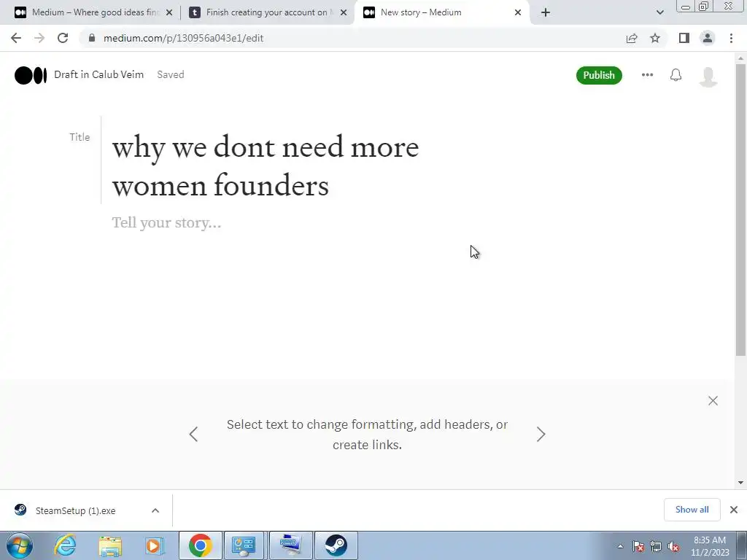Image resolution: width=747 pixels, height=560 pixels.
Task: Open SteamSetup (1).exe download item
Action: (75, 510)
